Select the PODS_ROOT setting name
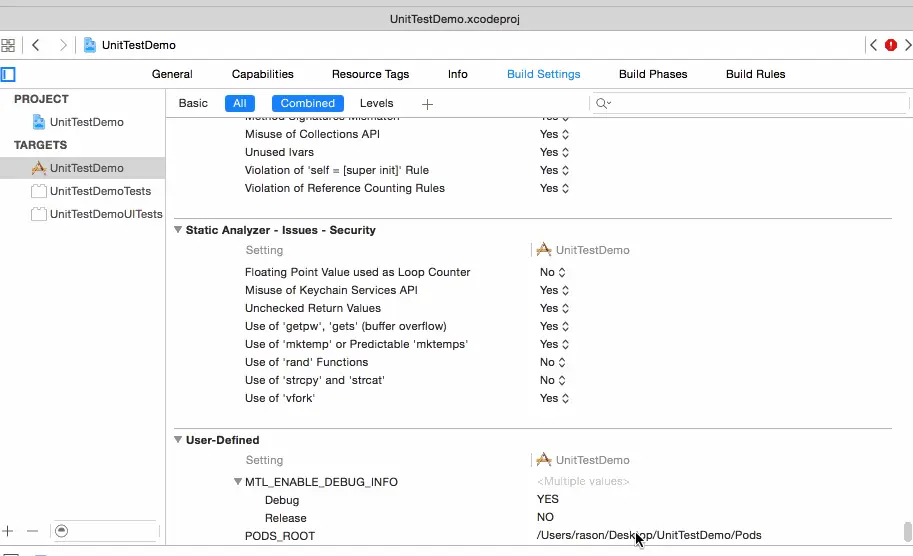The width and height of the screenshot is (913, 556). coord(279,536)
